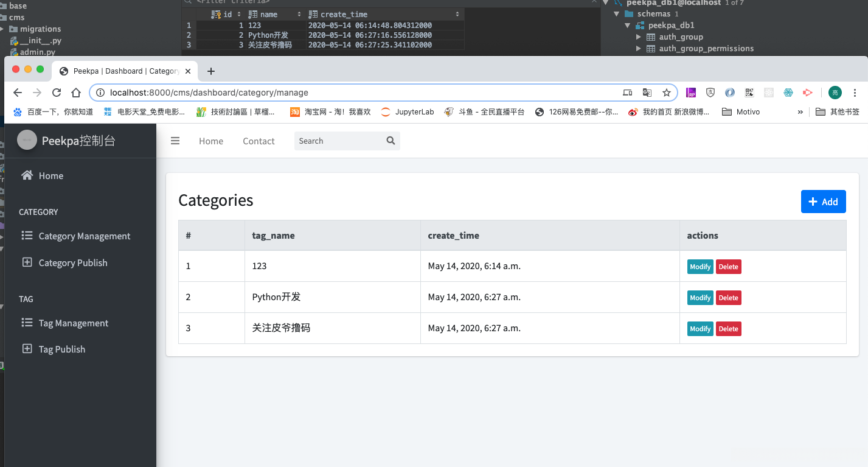868x467 pixels.
Task: Close the Peekpa Dashboard tab
Action: tap(188, 71)
